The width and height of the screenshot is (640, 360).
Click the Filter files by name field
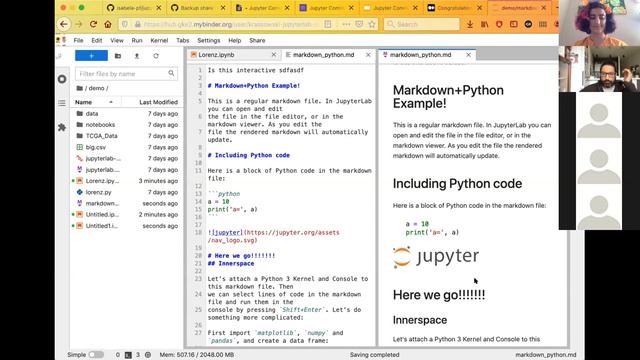[x=126, y=74]
